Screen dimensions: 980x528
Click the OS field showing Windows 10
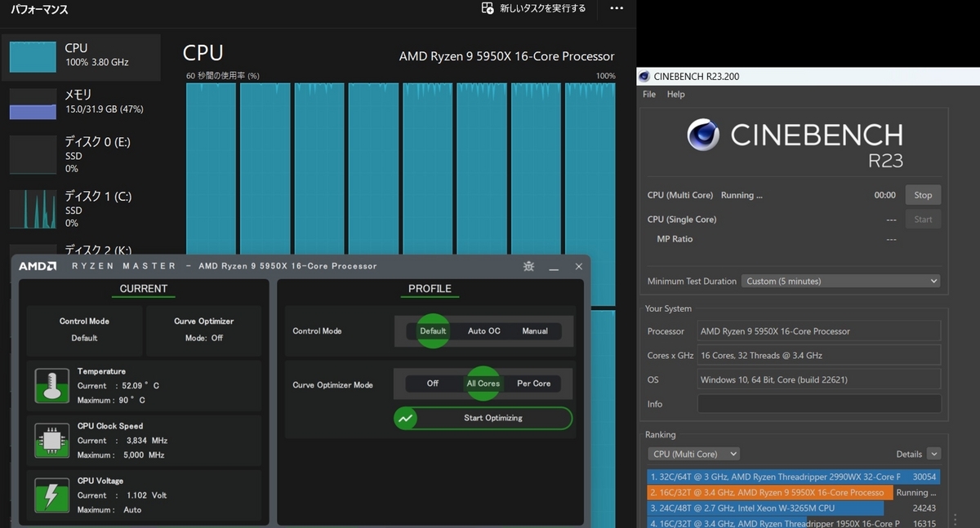tap(819, 379)
